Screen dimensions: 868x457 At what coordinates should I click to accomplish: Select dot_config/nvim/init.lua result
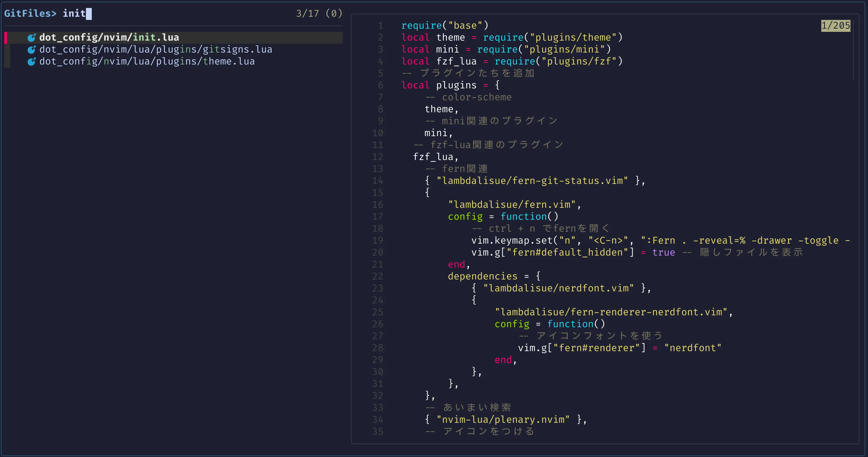pos(109,37)
